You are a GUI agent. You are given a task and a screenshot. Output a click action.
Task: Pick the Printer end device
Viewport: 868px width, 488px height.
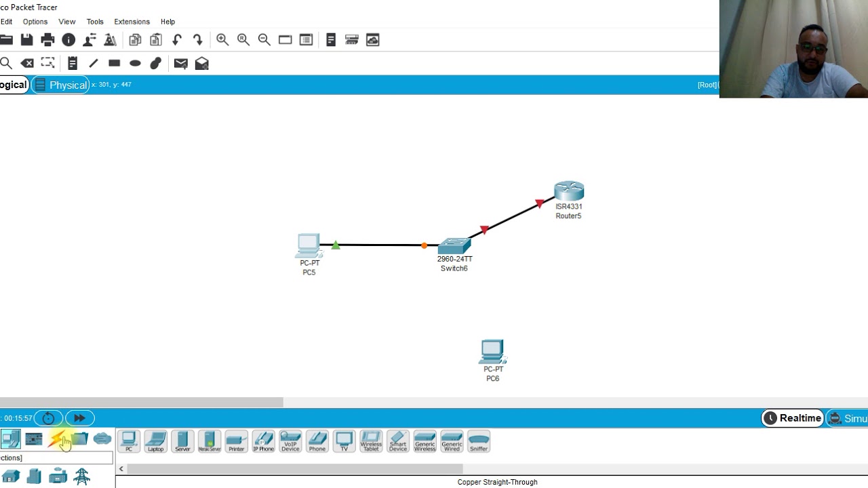[x=236, y=441]
